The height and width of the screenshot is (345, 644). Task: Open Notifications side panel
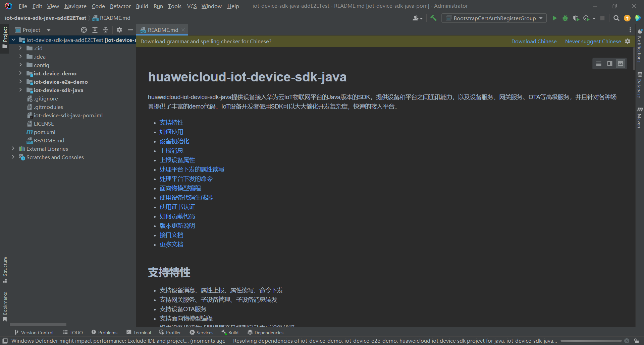click(640, 46)
